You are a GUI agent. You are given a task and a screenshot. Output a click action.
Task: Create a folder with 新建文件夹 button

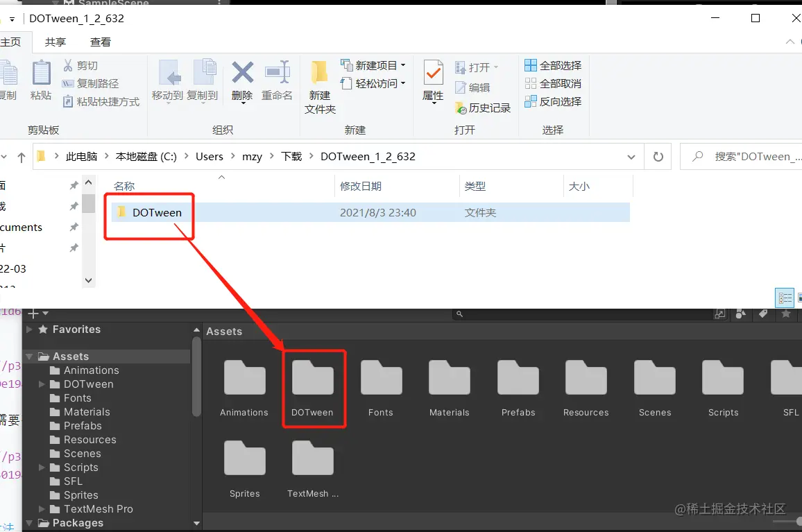point(319,87)
